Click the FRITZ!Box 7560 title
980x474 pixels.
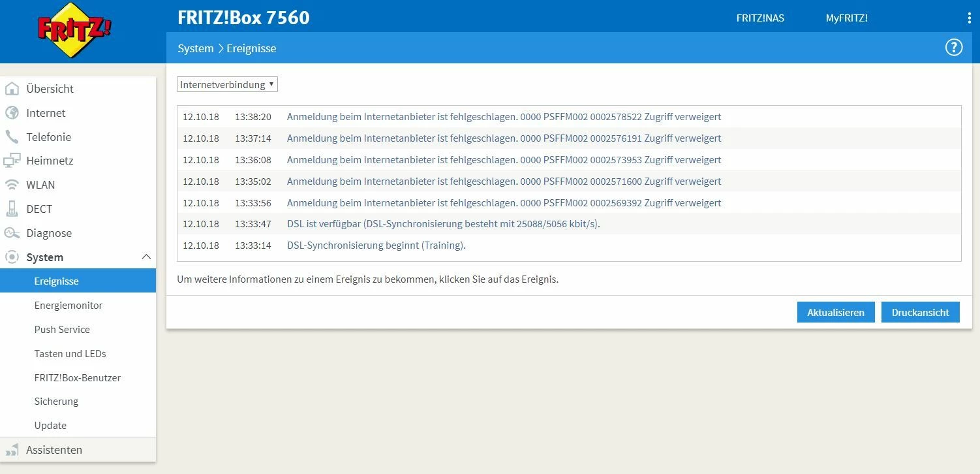(x=243, y=18)
